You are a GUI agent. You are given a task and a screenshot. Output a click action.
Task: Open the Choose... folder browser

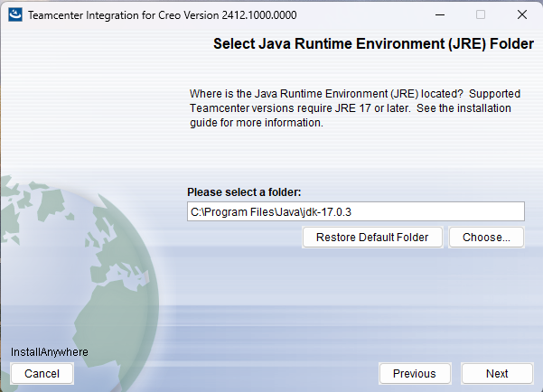click(486, 238)
